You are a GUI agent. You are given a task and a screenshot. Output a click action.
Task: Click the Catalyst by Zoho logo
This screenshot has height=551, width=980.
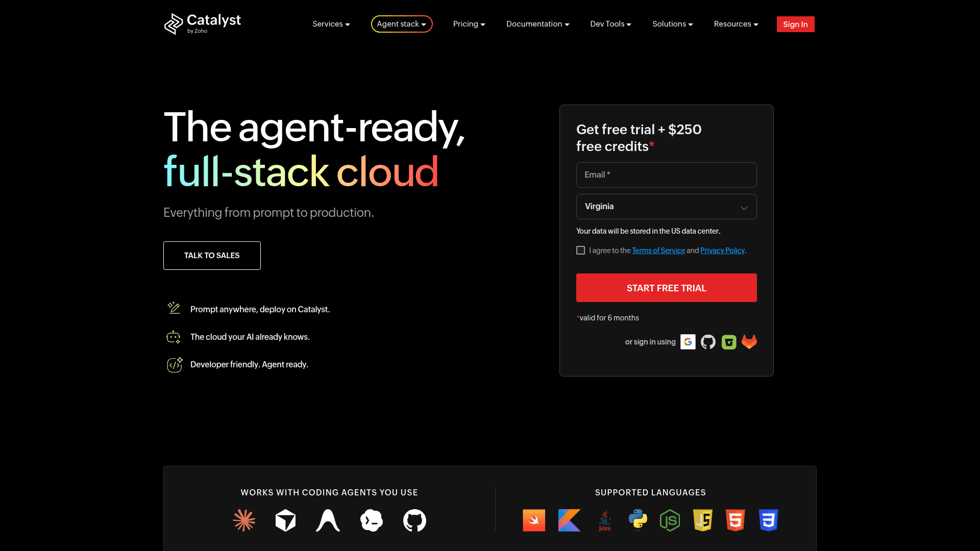point(203,24)
